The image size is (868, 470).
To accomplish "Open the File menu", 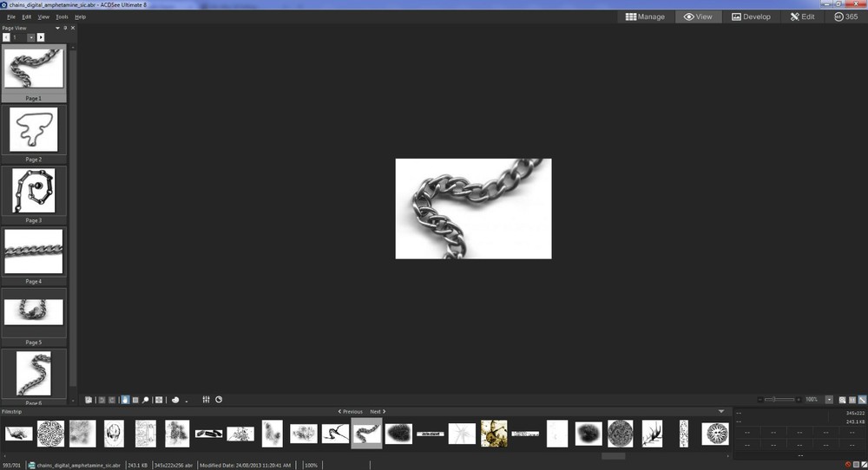I will click(11, 17).
